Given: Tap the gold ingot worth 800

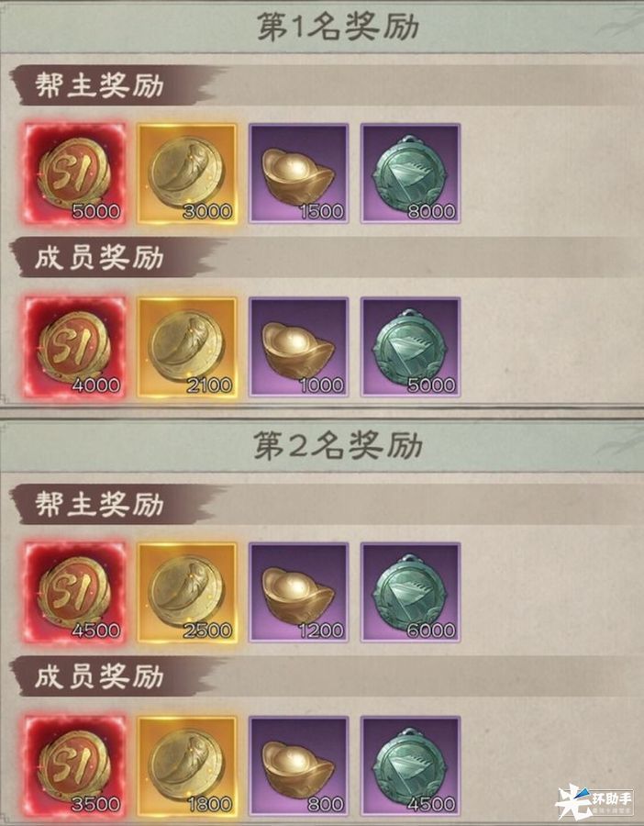Looking at the screenshot, I should [298, 766].
